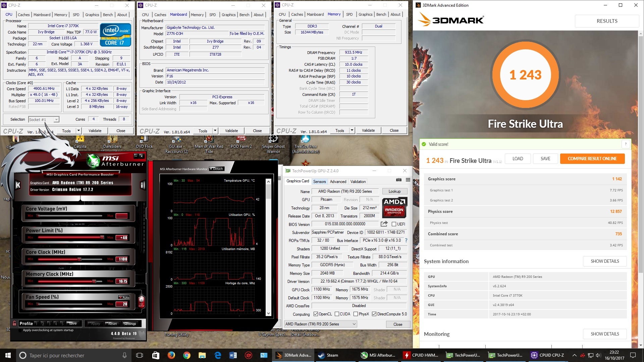
Task: Open the Darksiders desktop shortcut
Action: click(112, 142)
